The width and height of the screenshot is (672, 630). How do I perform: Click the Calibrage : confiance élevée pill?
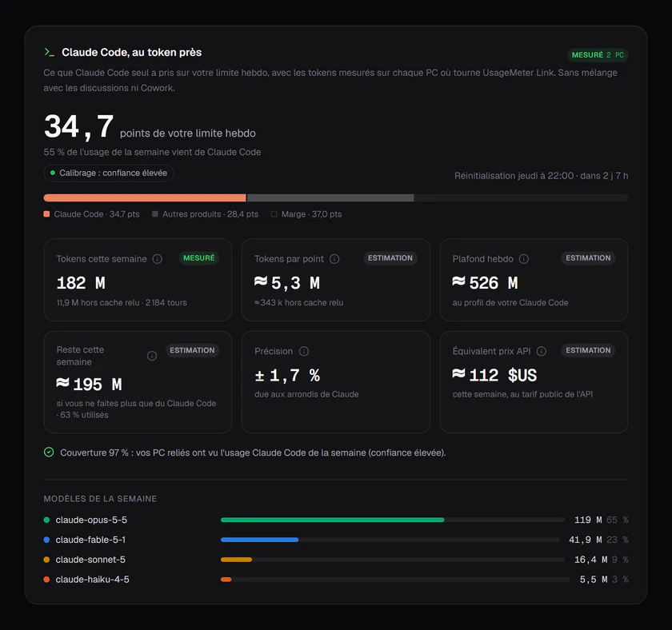tap(109, 173)
